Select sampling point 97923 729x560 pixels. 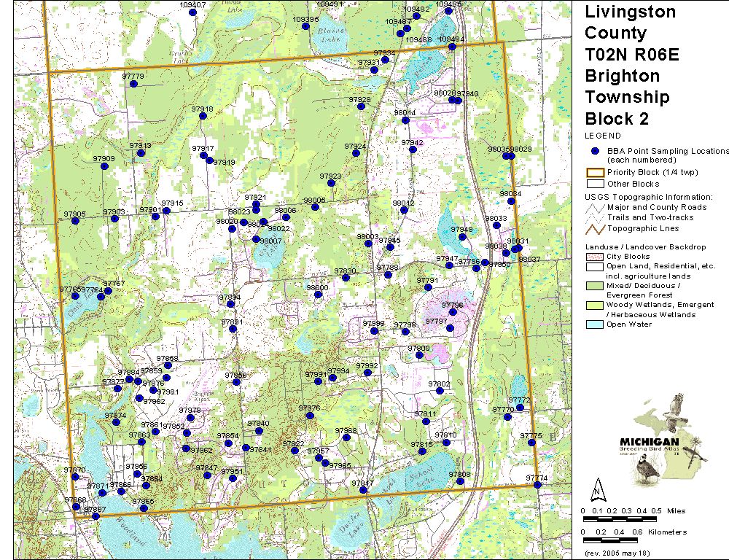point(331,183)
